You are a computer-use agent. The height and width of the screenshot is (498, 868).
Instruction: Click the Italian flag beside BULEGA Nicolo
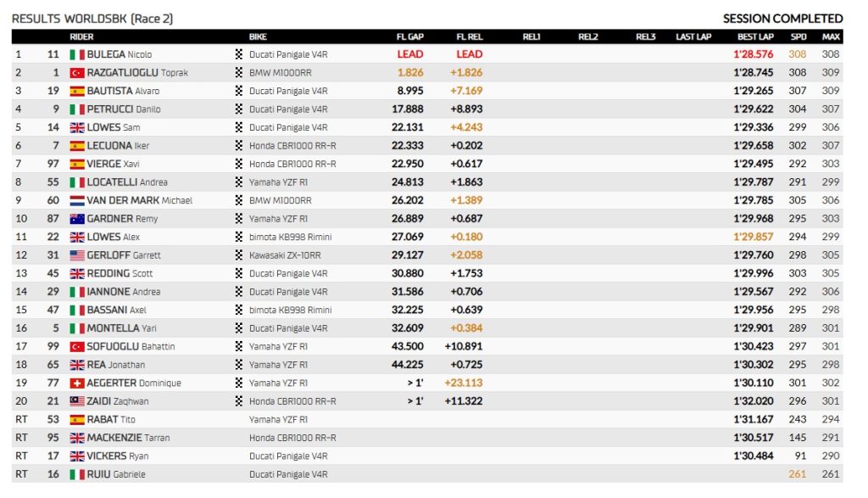point(77,54)
